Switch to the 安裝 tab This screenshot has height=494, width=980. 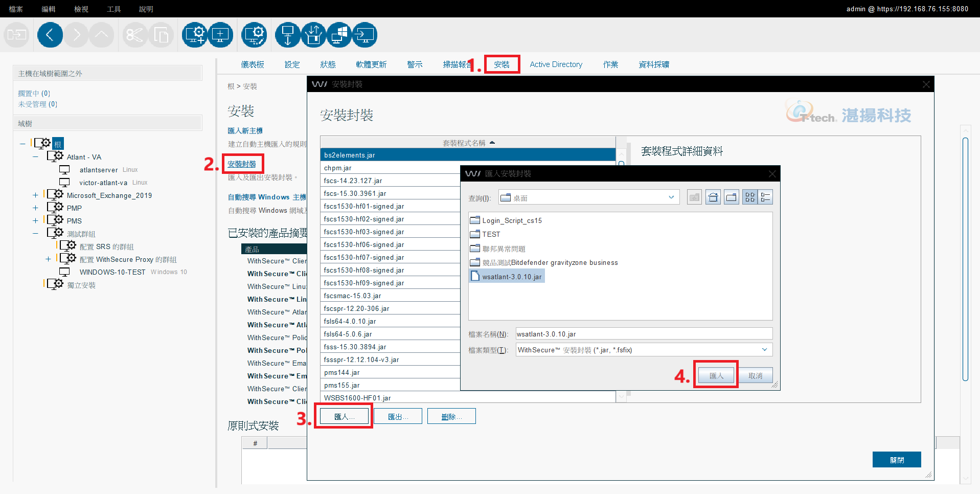tap(502, 64)
